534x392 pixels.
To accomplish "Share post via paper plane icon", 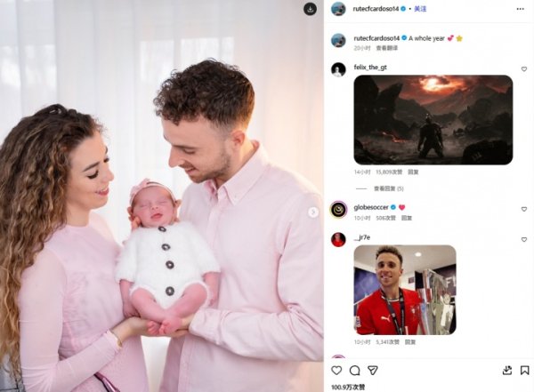I will [x=373, y=370].
